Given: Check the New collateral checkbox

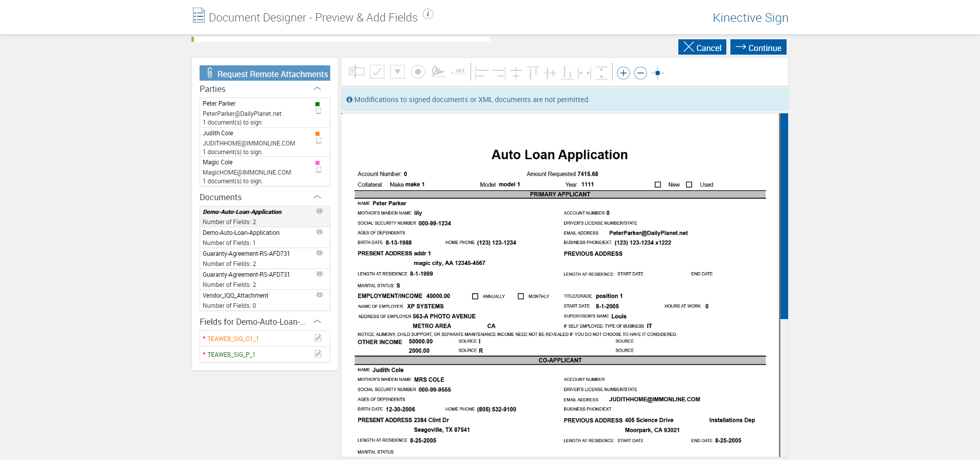Looking at the screenshot, I should [657, 185].
